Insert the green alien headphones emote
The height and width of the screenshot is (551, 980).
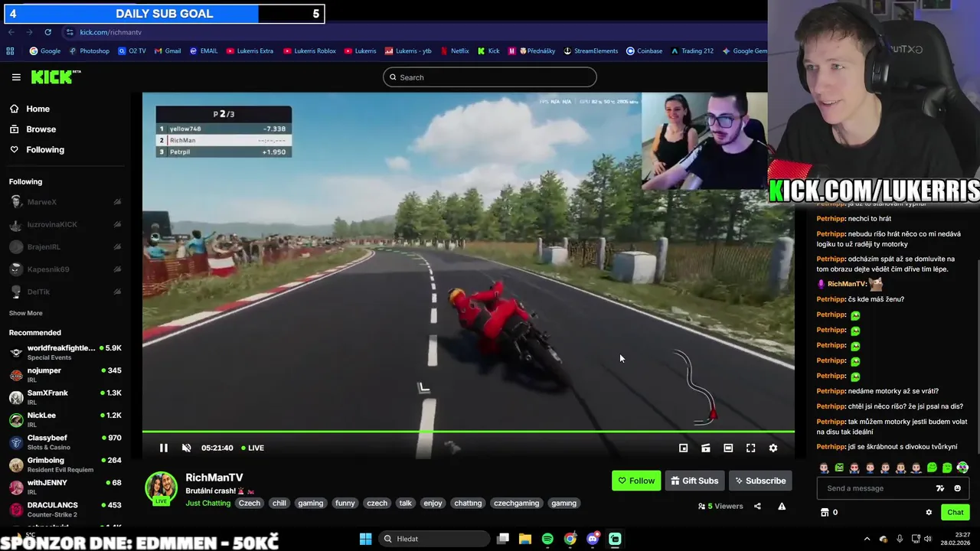point(962,468)
